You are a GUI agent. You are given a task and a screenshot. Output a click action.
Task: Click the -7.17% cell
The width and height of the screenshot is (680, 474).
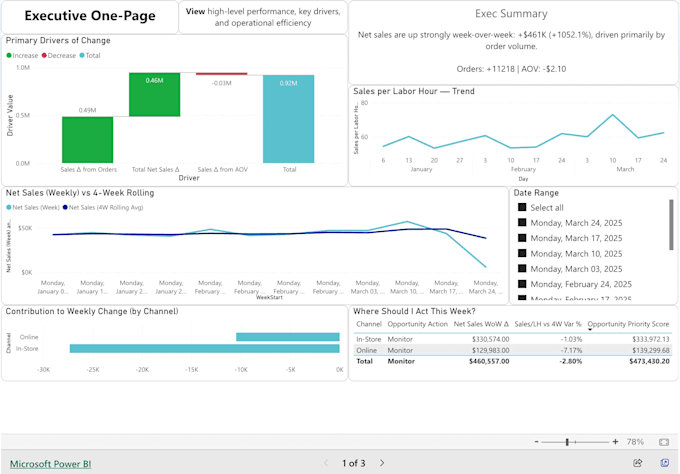(x=571, y=350)
